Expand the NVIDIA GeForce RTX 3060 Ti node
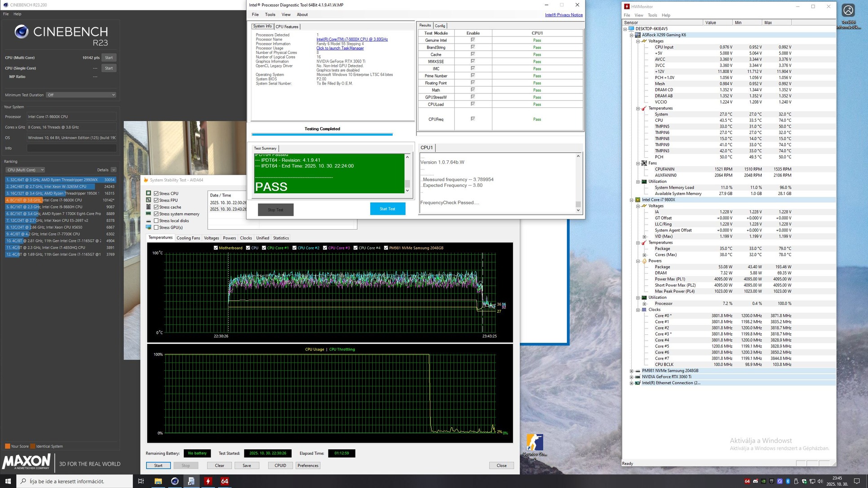Image resolution: width=868 pixels, height=488 pixels. pyautogui.click(x=631, y=377)
